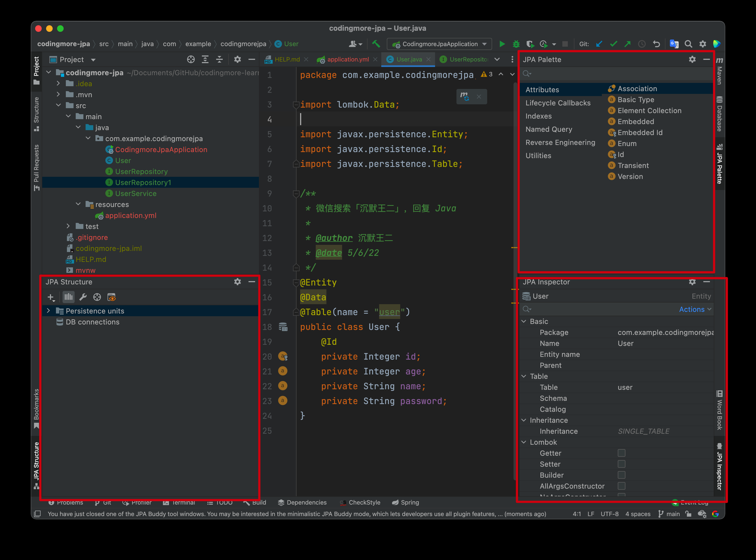The image size is (756, 560).
Task: Click the Debug bug icon
Action: (x=516, y=44)
